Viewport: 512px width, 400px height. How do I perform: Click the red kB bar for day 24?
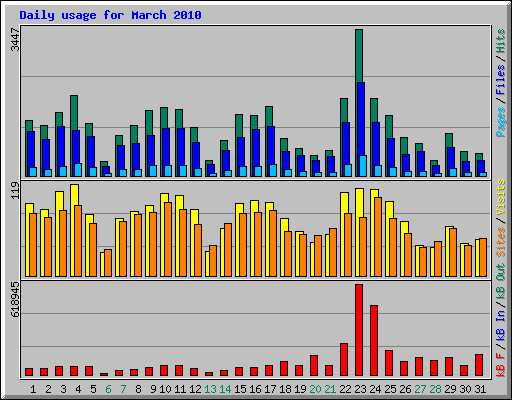(374, 340)
